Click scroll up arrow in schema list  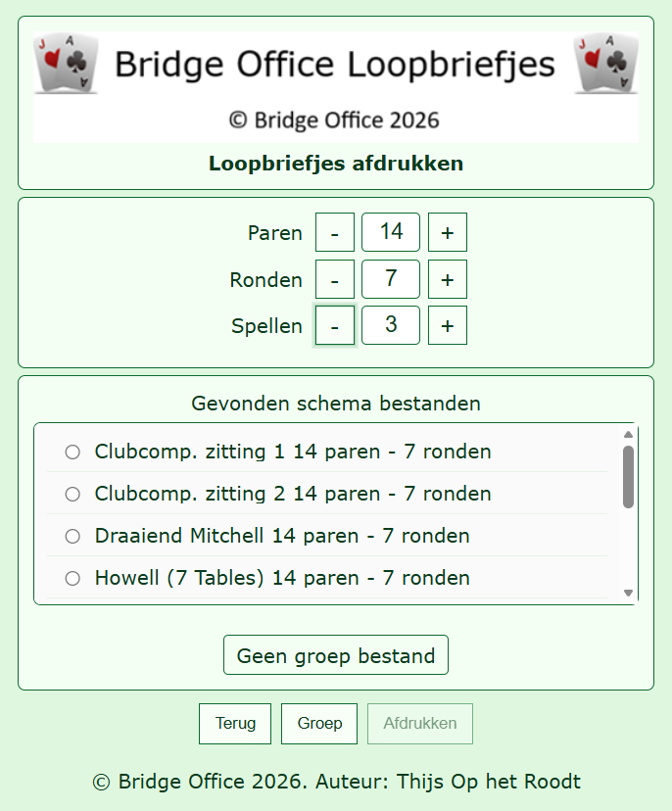point(629,435)
